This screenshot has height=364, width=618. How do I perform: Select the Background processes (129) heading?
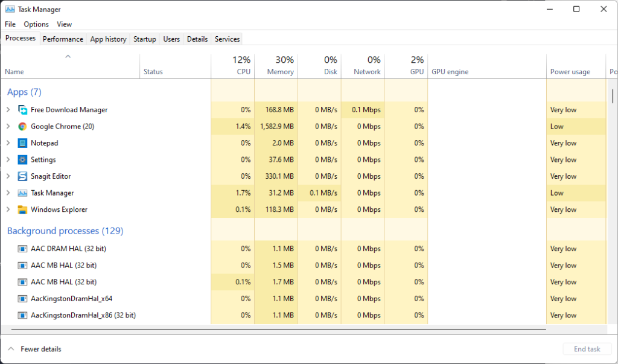(65, 231)
